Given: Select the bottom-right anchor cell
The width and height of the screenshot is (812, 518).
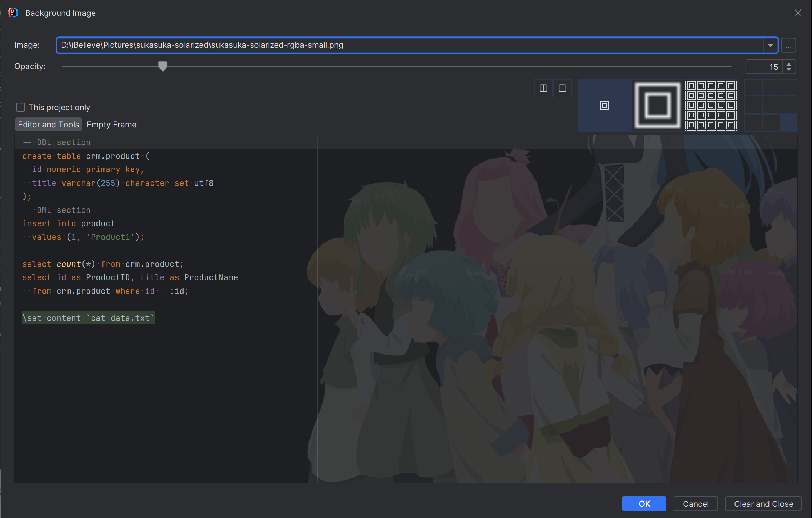Looking at the screenshot, I should (788, 122).
